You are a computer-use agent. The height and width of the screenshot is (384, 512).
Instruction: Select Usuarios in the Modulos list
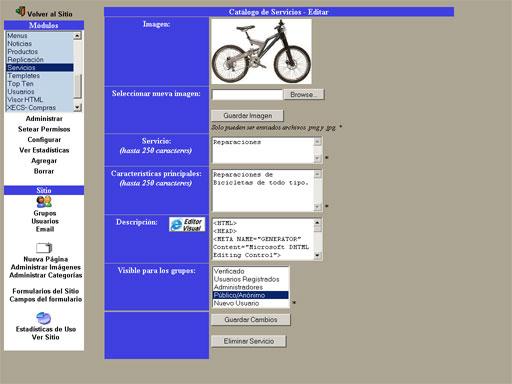(40, 91)
